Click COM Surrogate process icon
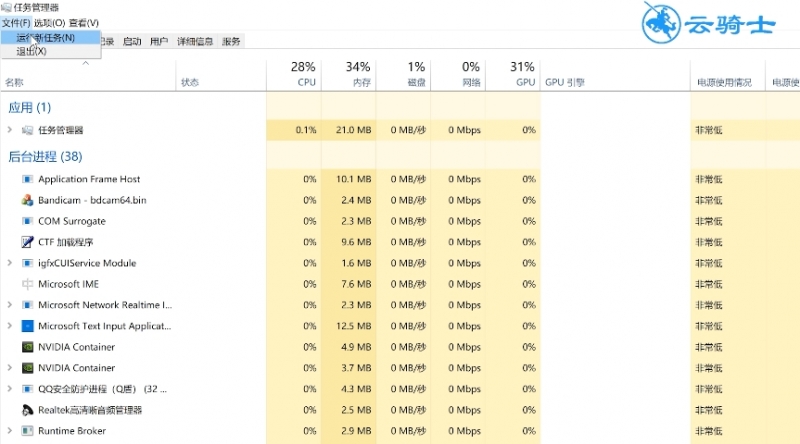 pyautogui.click(x=28, y=221)
